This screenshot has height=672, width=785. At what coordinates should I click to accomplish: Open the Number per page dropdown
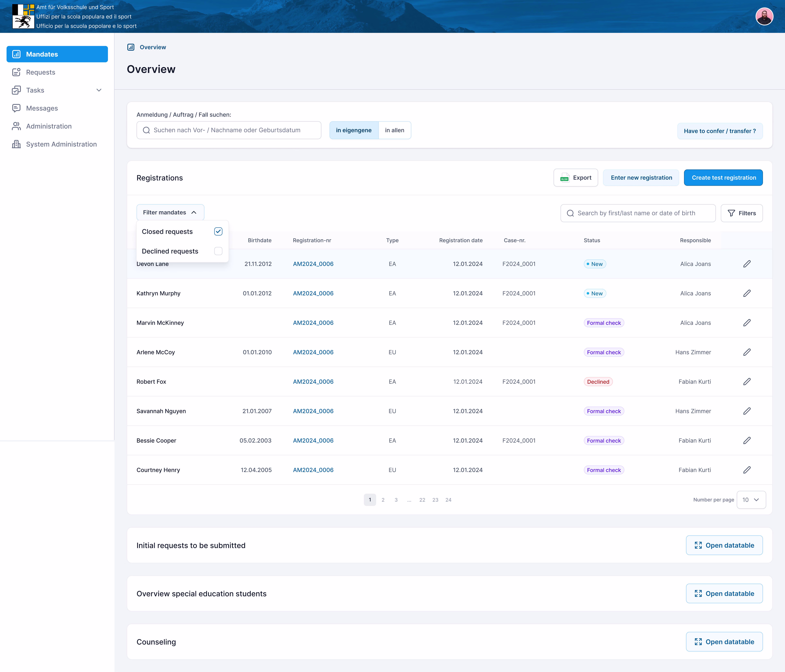751,500
